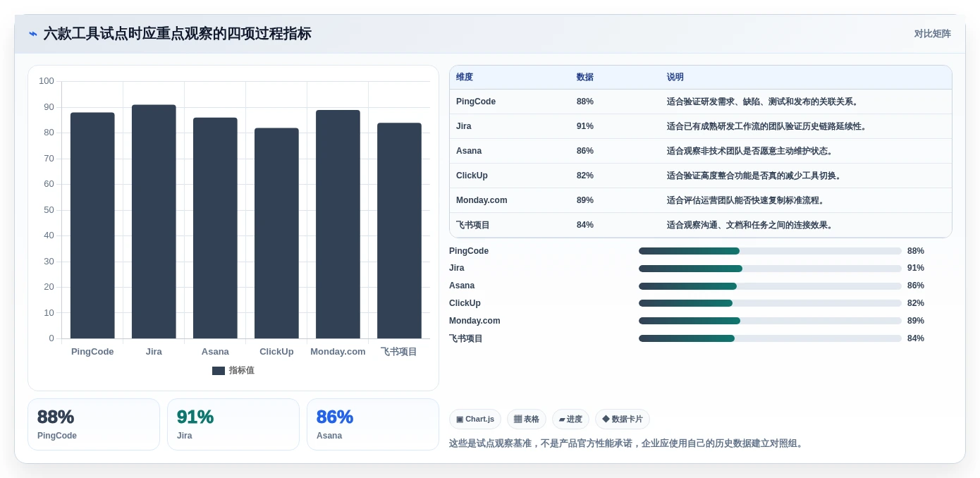
Task: Click the 表格 tag chip
Action: tap(527, 419)
